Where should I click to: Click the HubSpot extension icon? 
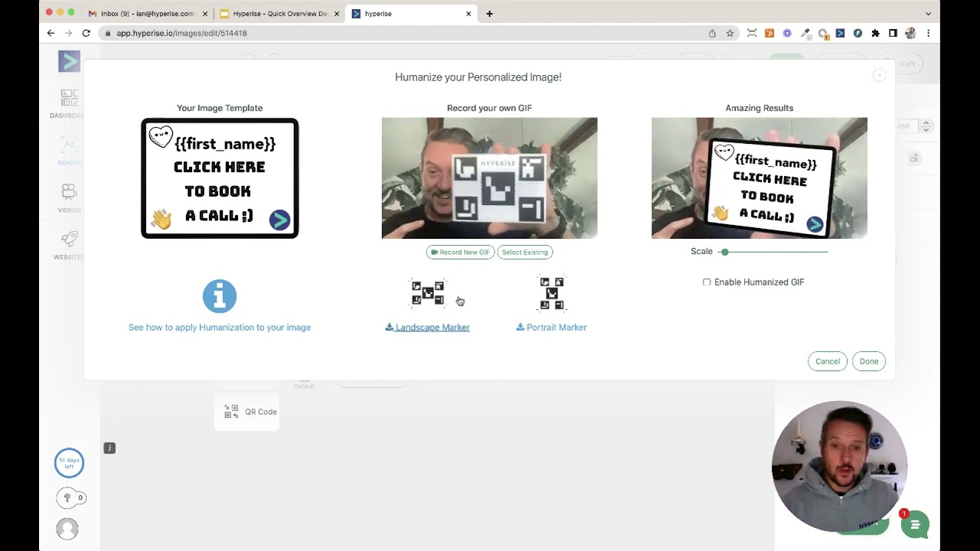pyautogui.click(x=769, y=33)
